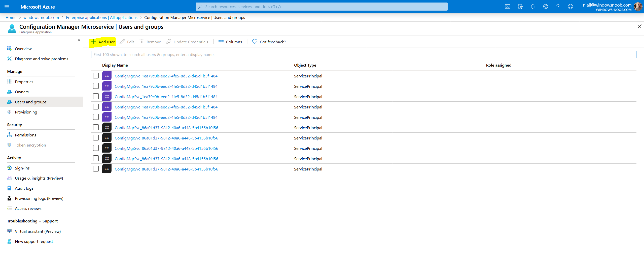The width and height of the screenshot is (644, 259).
Task: Open Usage & insights (Preview)
Action: pos(39,178)
